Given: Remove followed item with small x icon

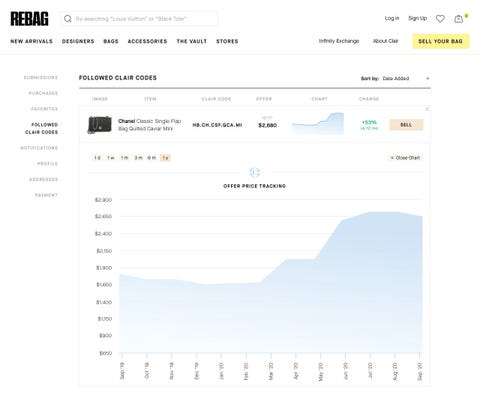Looking at the screenshot, I should tap(427, 109).
